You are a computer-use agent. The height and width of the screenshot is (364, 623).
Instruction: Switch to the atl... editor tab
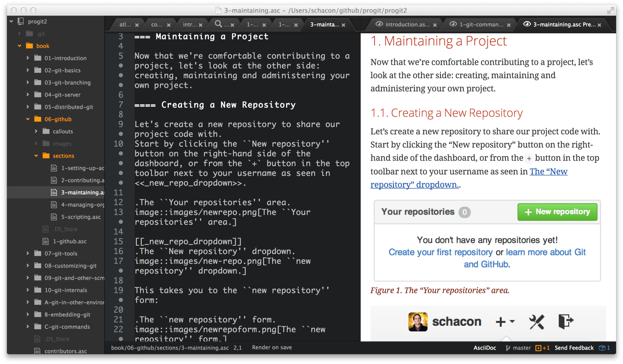pyautogui.click(x=125, y=24)
